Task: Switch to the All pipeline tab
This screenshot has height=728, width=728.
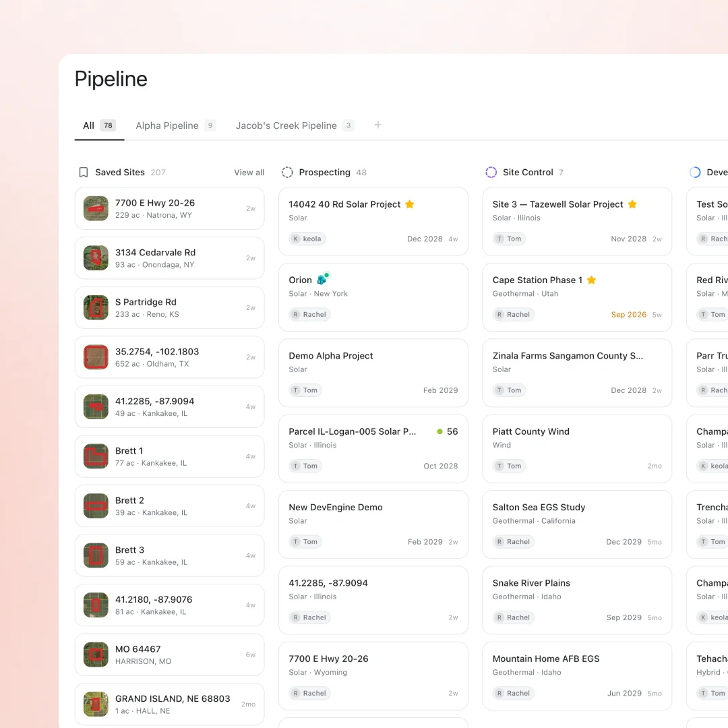Action: [x=99, y=125]
